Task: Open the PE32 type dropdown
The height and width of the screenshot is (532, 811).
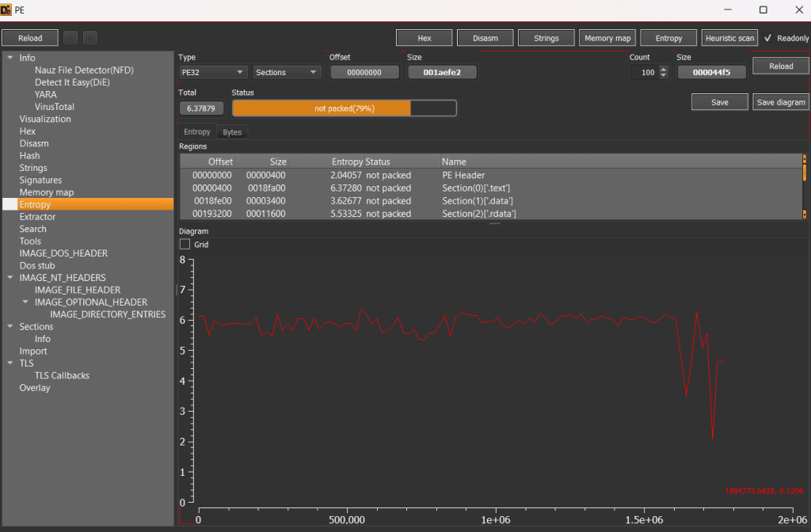Action: click(213, 72)
